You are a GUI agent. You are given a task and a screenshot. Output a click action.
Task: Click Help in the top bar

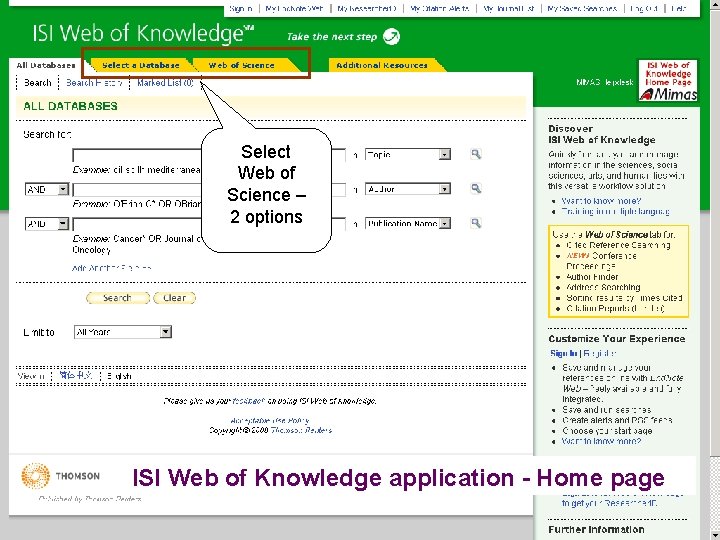678,8
